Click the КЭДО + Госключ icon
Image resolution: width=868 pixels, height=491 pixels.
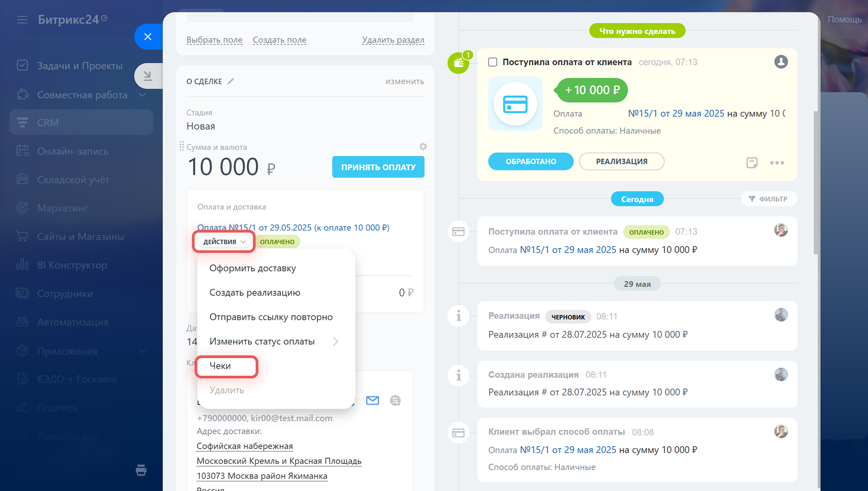click(22, 379)
